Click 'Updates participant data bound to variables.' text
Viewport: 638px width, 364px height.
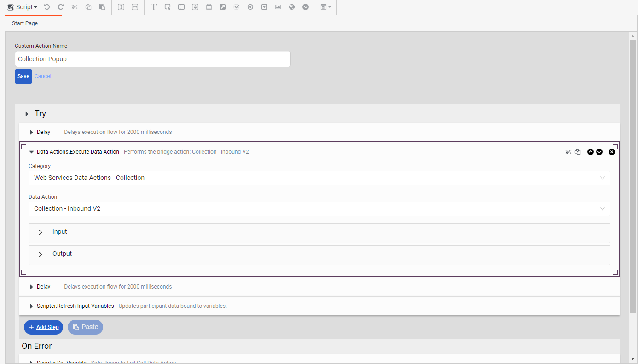coord(173,306)
